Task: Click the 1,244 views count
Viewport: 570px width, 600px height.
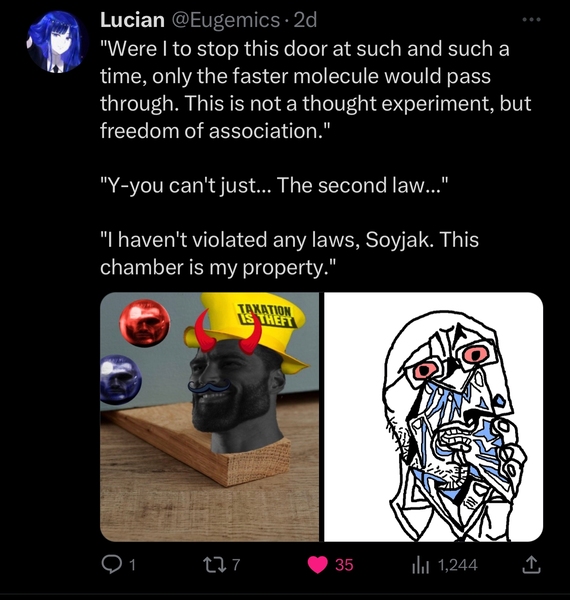Action: tap(458, 565)
